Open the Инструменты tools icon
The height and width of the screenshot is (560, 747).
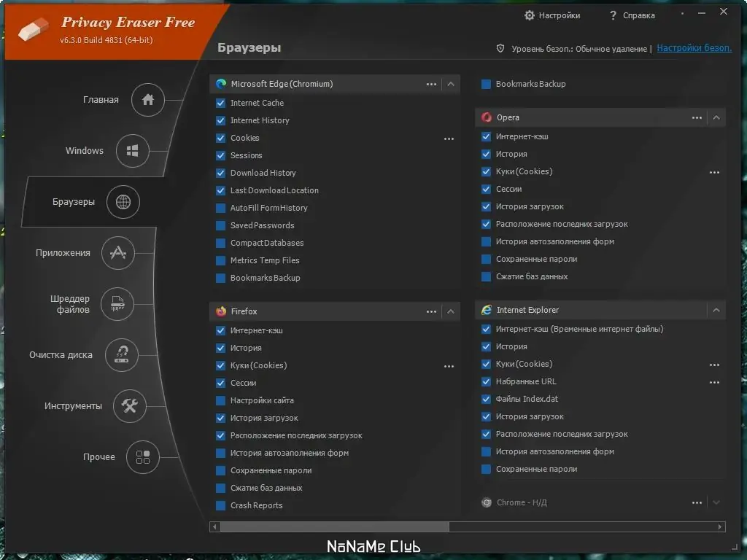click(130, 406)
